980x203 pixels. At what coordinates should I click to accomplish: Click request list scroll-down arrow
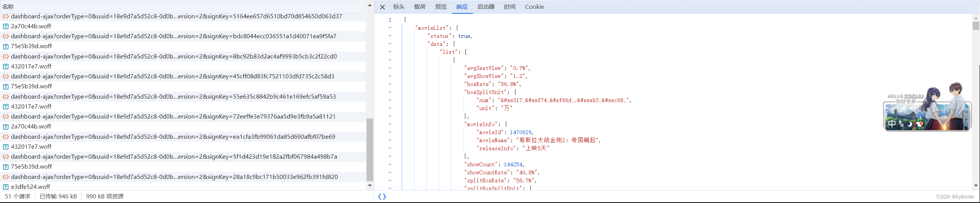click(370, 185)
